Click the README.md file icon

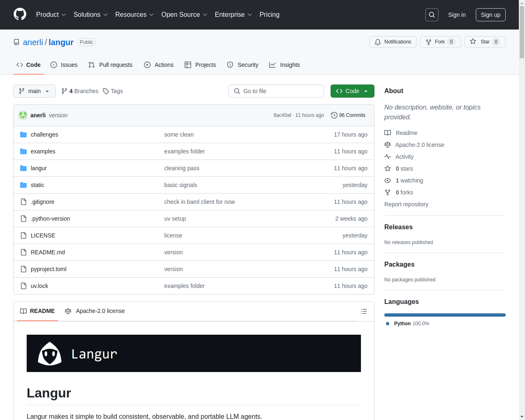pos(23,252)
